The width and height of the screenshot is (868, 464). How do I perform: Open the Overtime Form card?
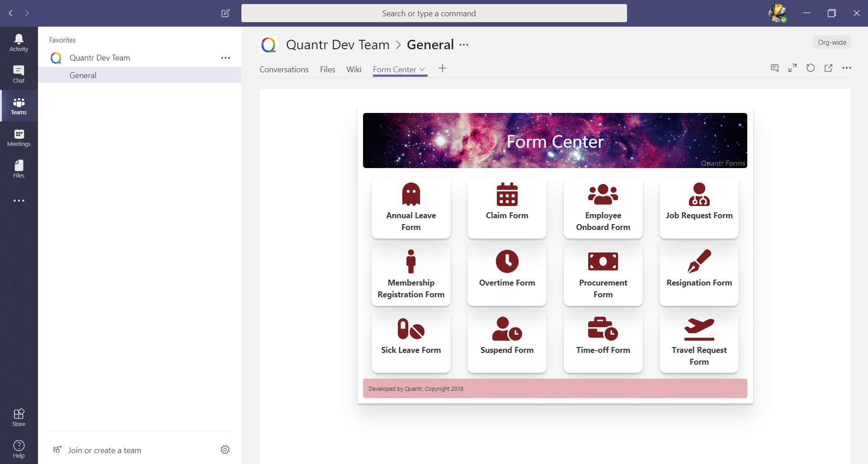click(x=507, y=275)
